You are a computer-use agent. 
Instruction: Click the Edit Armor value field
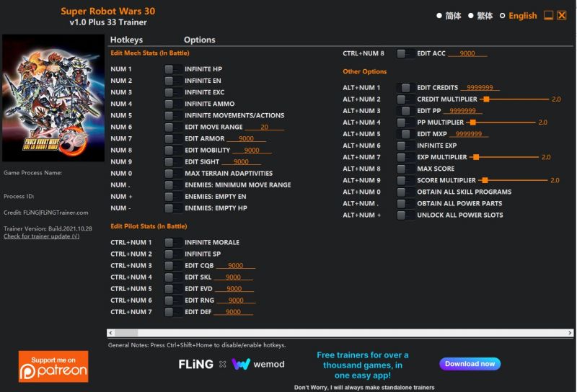[246, 138]
